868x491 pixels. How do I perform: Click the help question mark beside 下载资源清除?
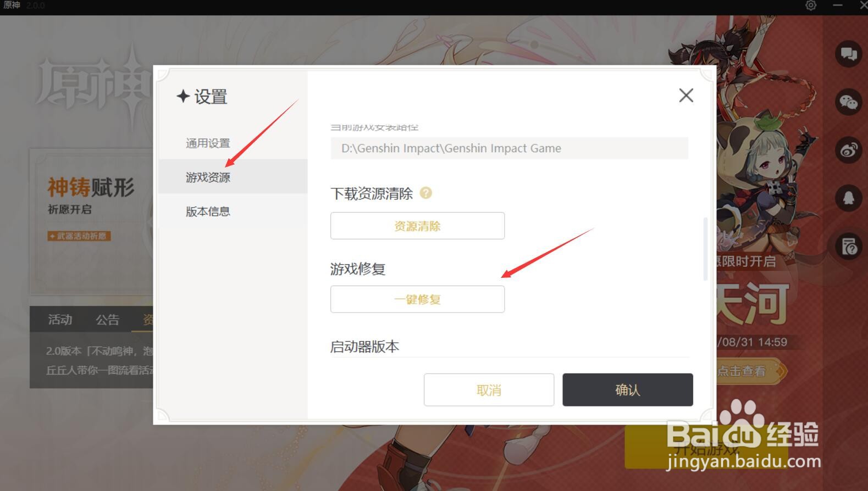coord(426,193)
